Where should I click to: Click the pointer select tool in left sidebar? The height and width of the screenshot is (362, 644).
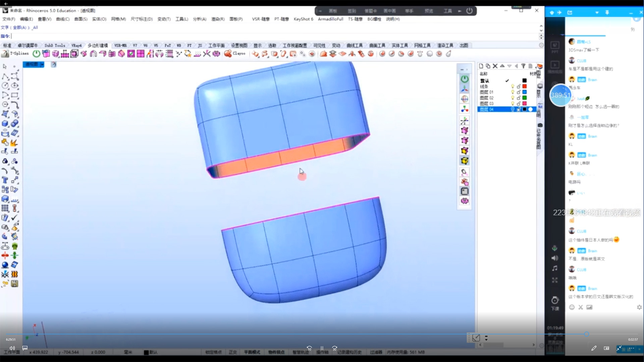tap(5, 67)
